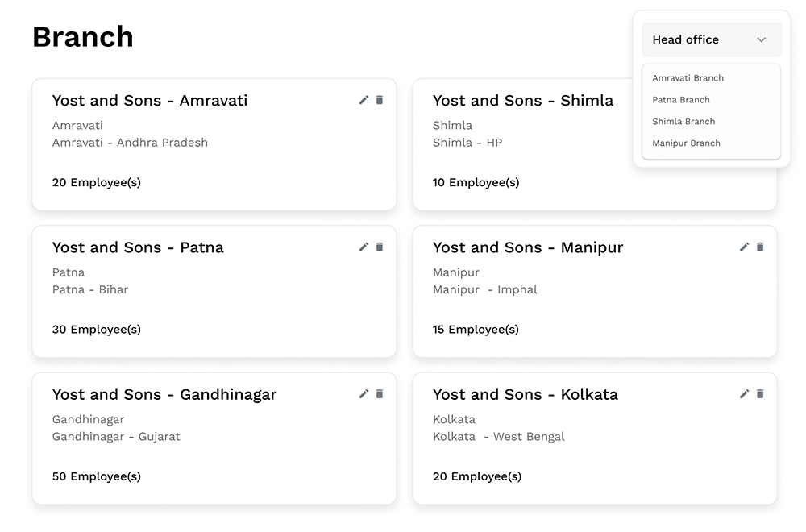
Task: Edit the Gandhinagar branch card
Action: [x=364, y=394]
